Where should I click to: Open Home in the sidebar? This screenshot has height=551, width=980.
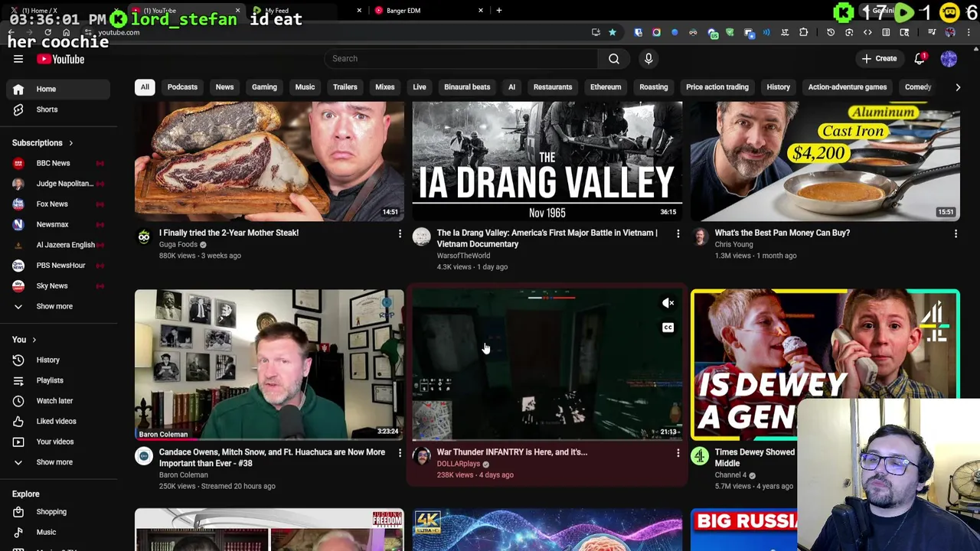pos(58,89)
